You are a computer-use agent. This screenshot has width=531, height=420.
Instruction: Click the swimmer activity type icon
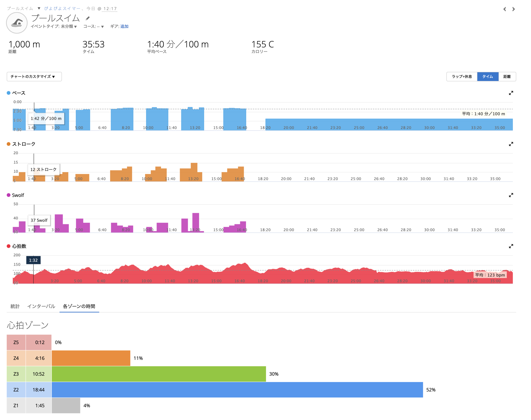tap(17, 23)
